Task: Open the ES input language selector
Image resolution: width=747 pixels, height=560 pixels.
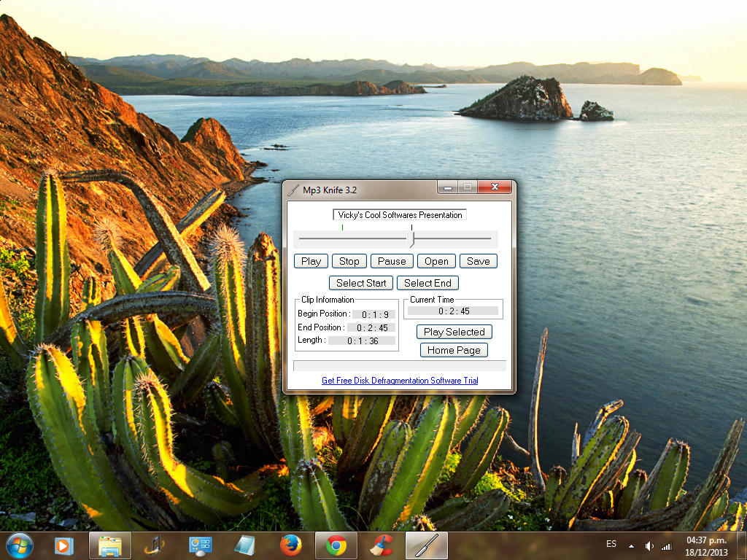Action: pyautogui.click(x=611, y=544)
